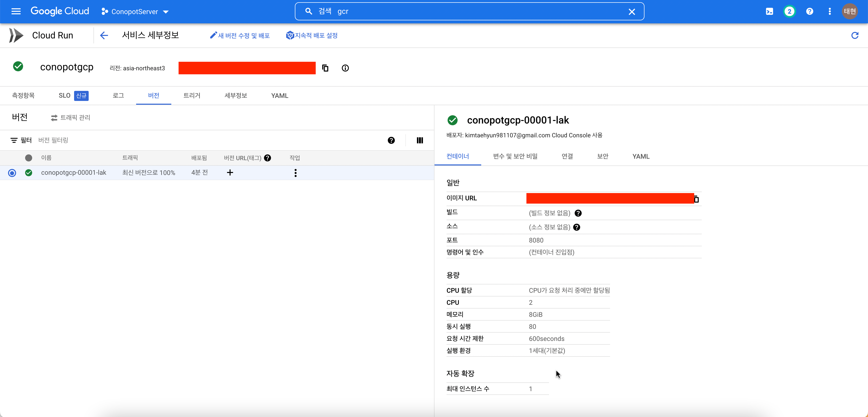Go back with the arrow beside 서비스 세부정보
This screenshot has width=868, height=417.
104,35
